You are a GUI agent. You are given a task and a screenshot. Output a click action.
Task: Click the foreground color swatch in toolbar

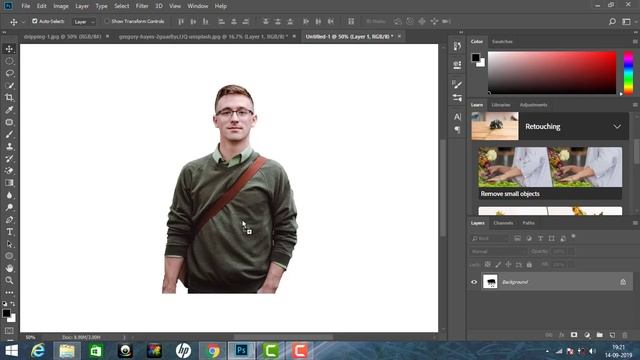6,313
